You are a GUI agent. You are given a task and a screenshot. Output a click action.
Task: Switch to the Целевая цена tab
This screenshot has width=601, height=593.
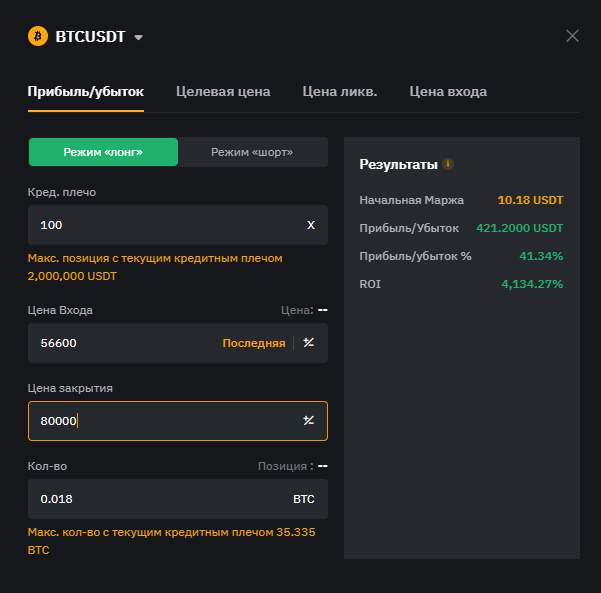click(x=223, y=92)
